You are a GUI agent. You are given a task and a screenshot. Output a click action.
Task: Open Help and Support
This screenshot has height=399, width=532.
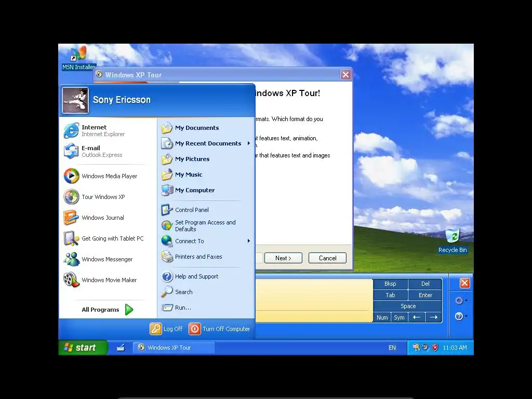click(x=206, y=276)
